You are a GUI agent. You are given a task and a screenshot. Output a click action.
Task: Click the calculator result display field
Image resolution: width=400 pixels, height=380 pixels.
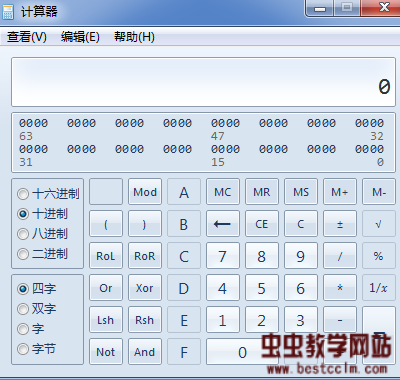pos(203,82)
